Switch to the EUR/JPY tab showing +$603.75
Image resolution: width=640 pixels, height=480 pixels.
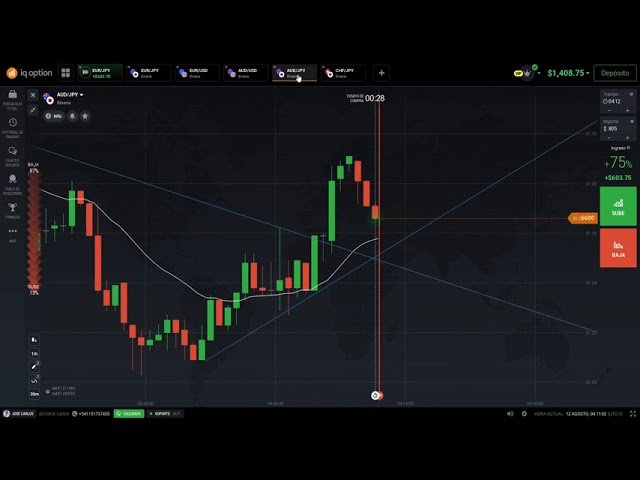pyautogui.click(x=100, y=73)
